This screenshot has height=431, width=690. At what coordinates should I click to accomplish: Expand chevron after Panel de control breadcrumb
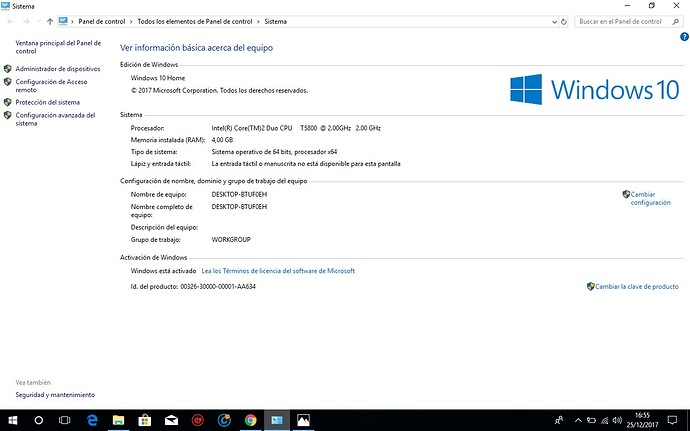[131, 22]
